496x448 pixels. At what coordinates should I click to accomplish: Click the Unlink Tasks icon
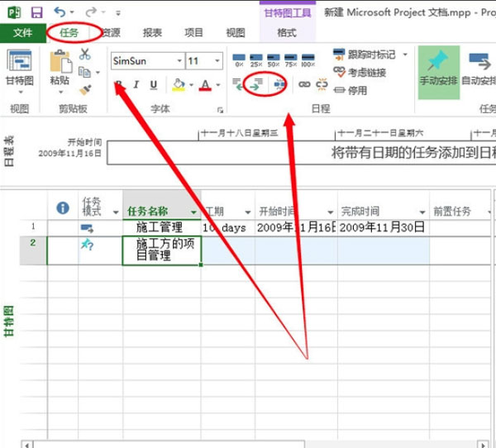click(x=321, y=84)
